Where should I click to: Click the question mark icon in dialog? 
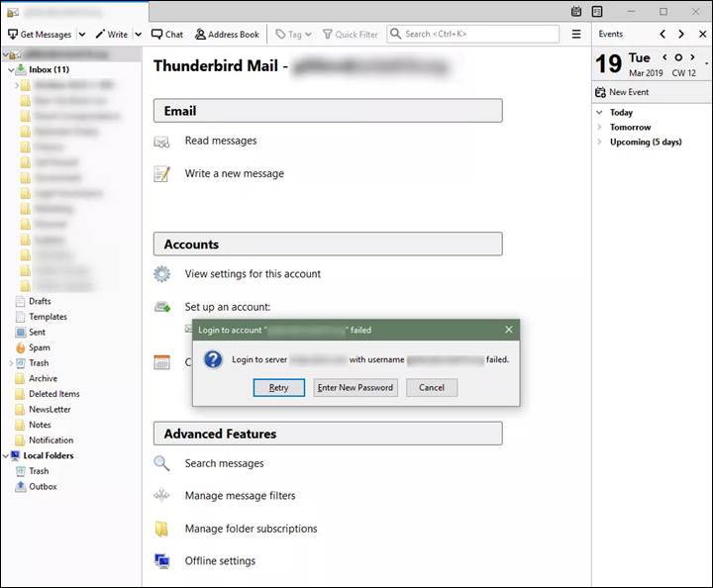[213, 359]
